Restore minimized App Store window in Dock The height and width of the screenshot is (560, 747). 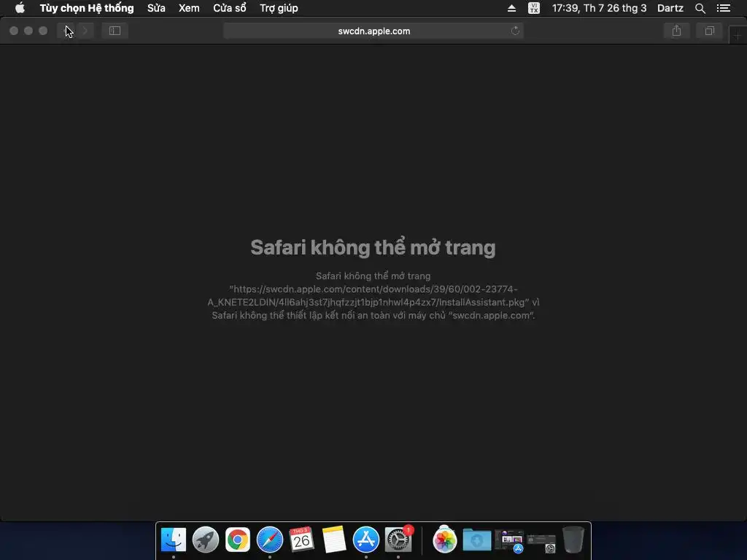[x=509, y=541]
